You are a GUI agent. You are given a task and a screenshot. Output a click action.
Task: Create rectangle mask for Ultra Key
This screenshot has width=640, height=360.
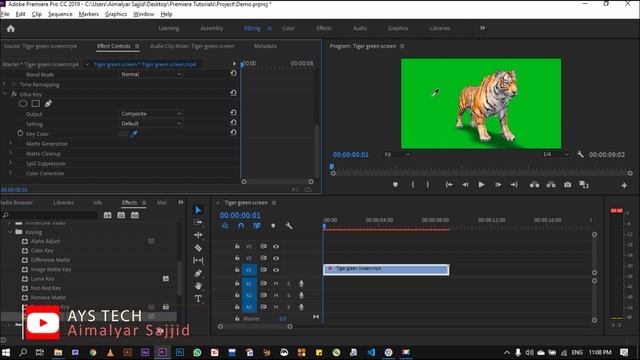point(36,104)
